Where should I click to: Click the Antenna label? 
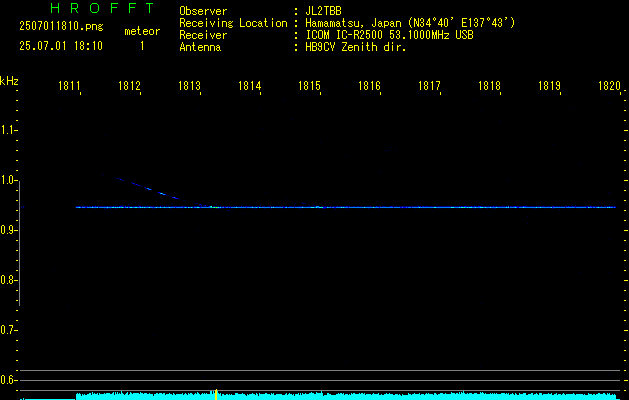click(x=200, y=47)
